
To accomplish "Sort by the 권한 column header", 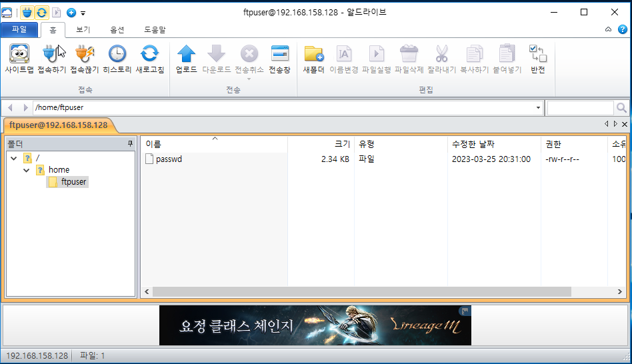I will tap(574, 144).
